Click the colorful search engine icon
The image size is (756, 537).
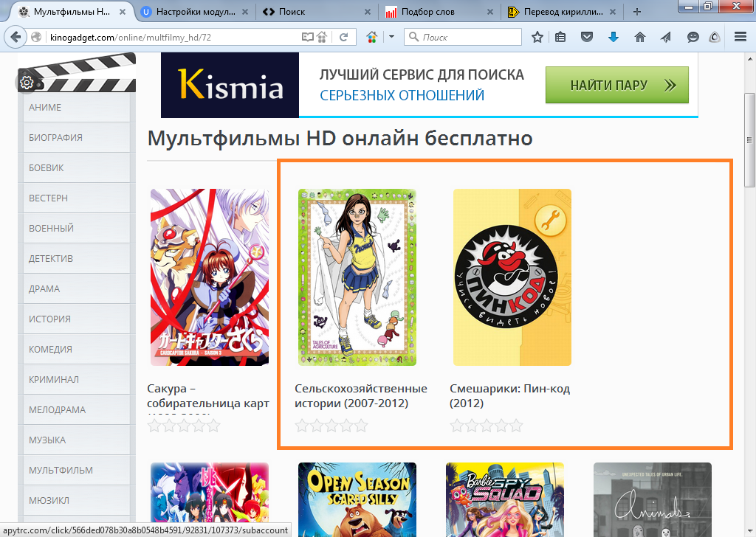click(x=372, y=37)
